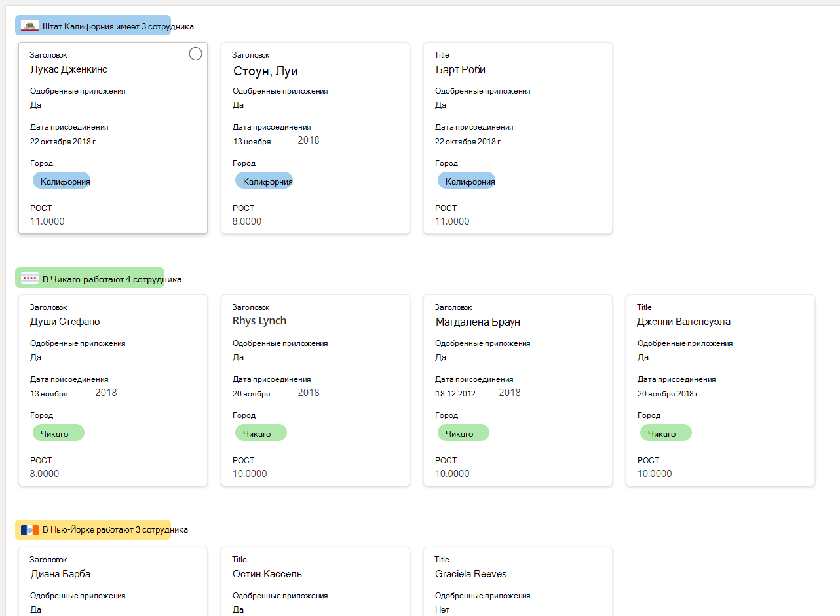Click year 2018 in Магдалена Браун card
This screenshot has height=616, width=840.
[x=510, y=393]
